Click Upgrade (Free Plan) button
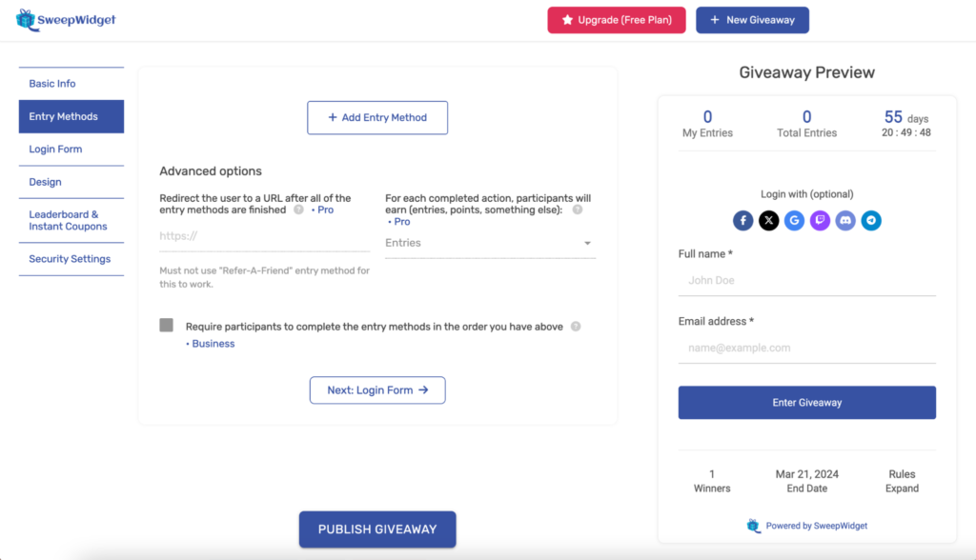 click(617, 20)
